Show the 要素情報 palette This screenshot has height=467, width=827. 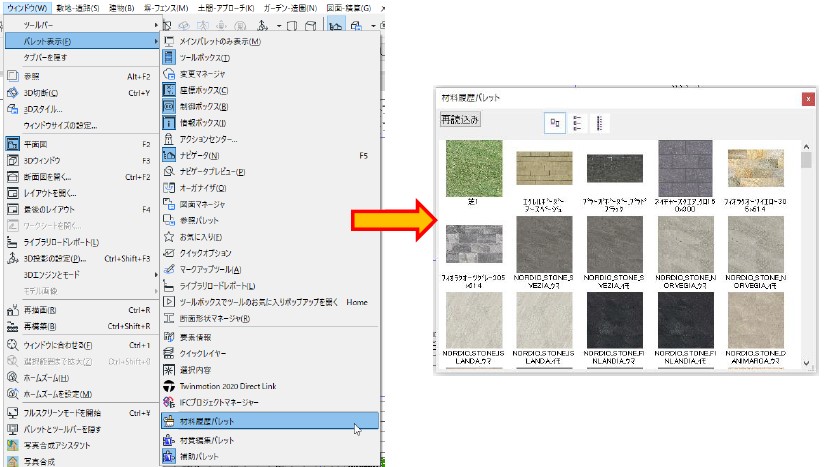point(270,337)
